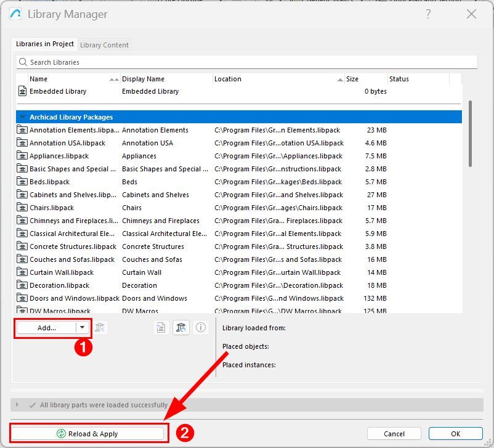Click the 'Placed objects:' label
This screenshot has height=448, width=494.
[x=245, y=346]
